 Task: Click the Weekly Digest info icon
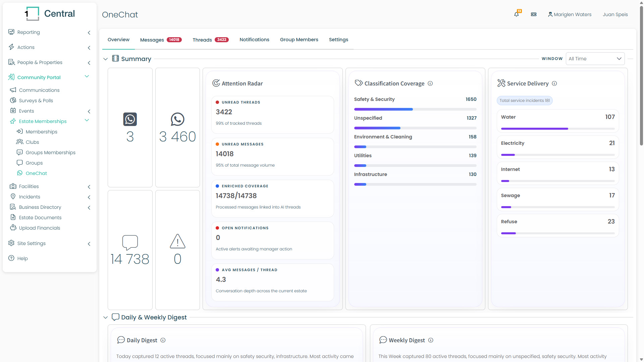431,340
